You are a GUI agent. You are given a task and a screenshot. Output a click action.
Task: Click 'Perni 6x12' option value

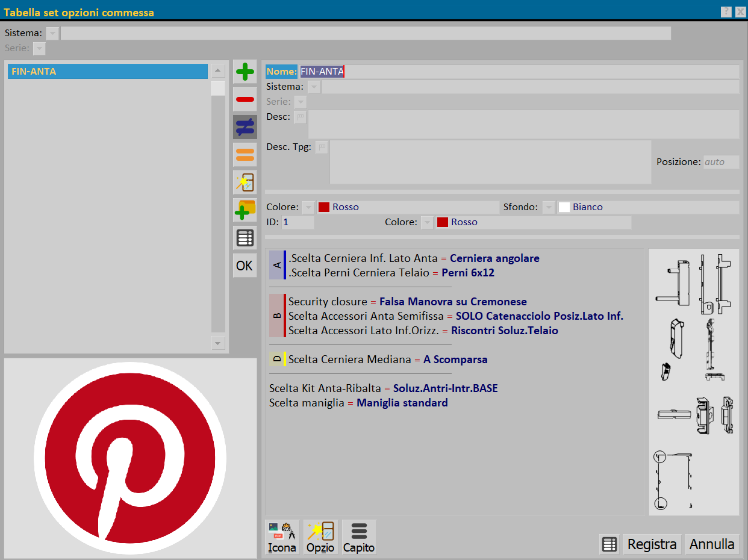468,273
